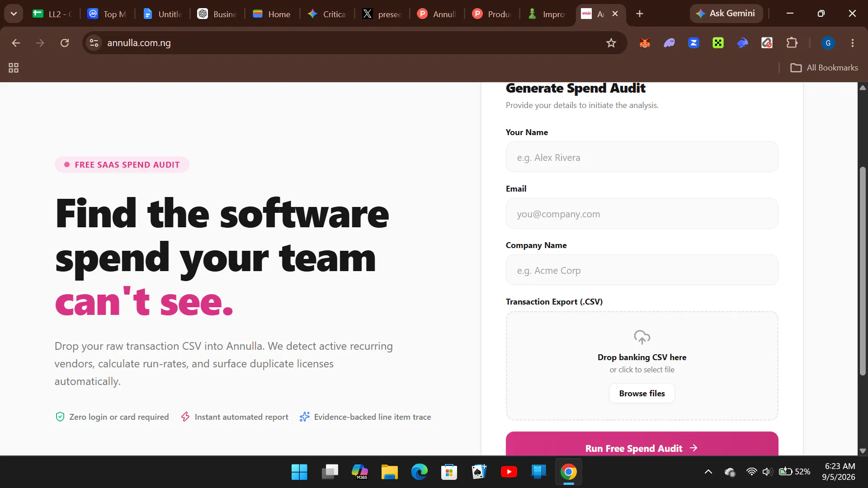Reload the annulla.com.ng page
This screenshot has height=488, width=868.
pyautogui.click(x=65, y=43)
